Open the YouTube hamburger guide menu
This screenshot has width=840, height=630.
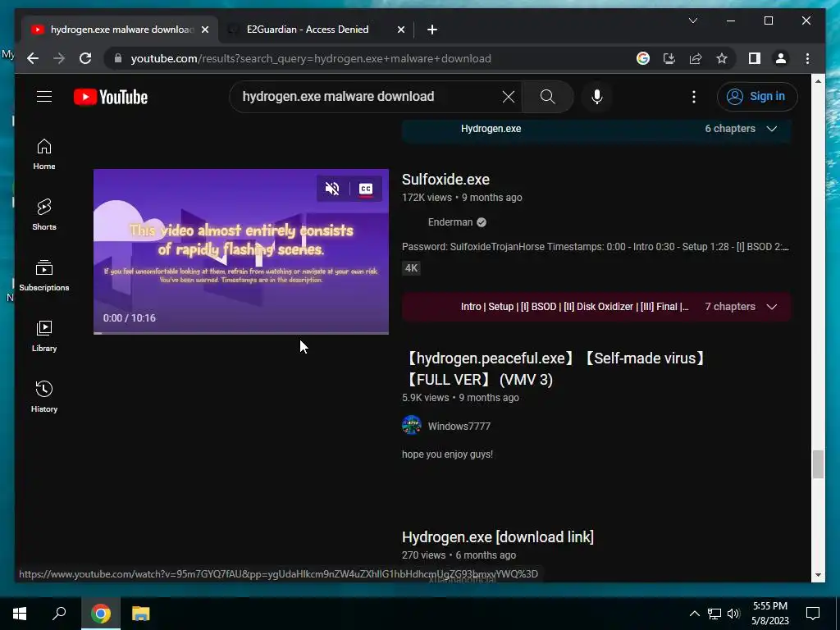coord(44,97)
